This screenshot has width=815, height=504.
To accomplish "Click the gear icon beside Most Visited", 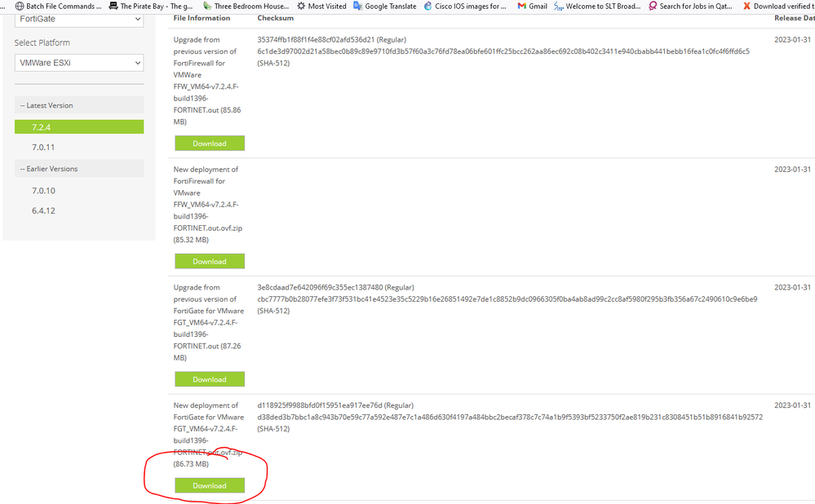I will click(x=301, y=7).
